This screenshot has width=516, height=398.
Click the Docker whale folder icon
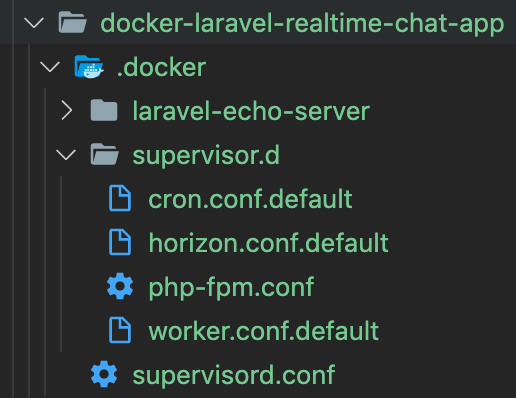(89, 67)
